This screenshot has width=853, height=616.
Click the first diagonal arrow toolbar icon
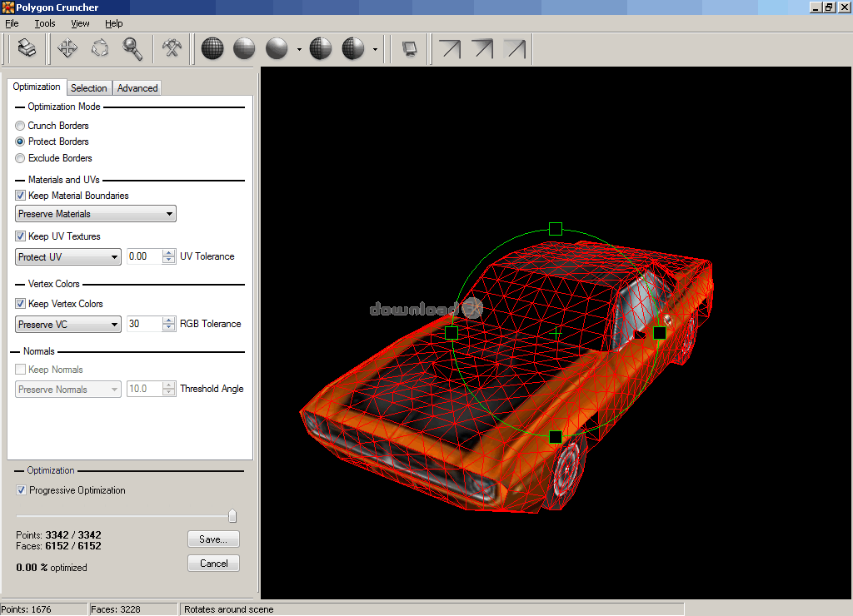(450, 48)
